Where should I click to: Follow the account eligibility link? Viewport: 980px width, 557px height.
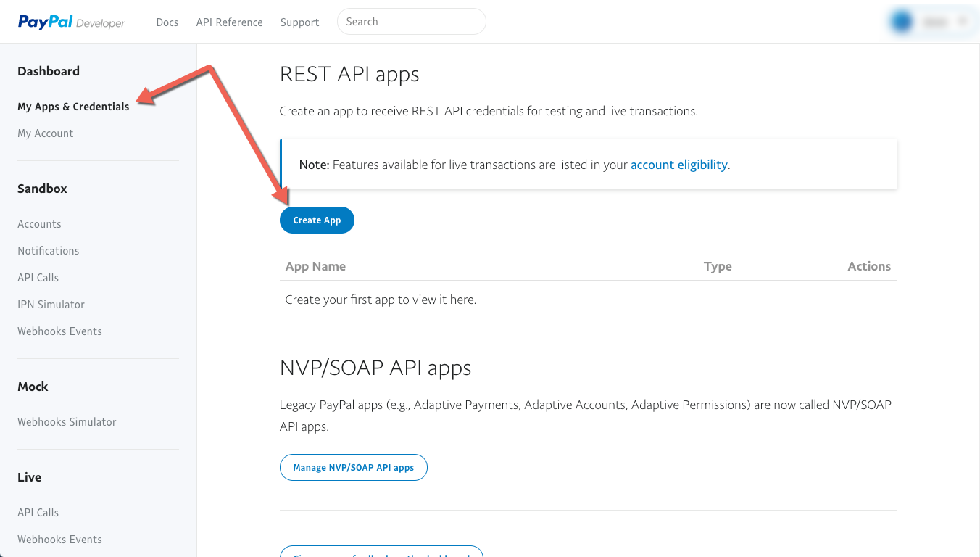(x=678, y=165)
